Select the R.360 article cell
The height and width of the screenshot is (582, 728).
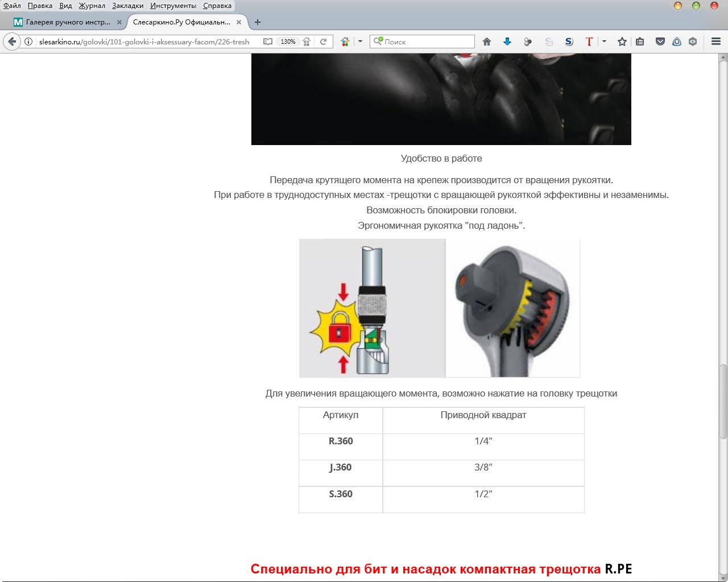[341, 447]
